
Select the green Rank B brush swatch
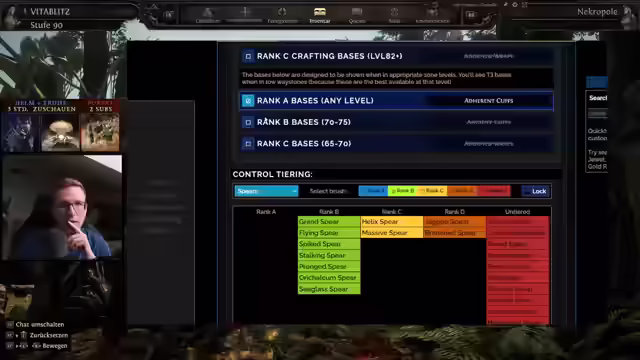pos(402,191)
